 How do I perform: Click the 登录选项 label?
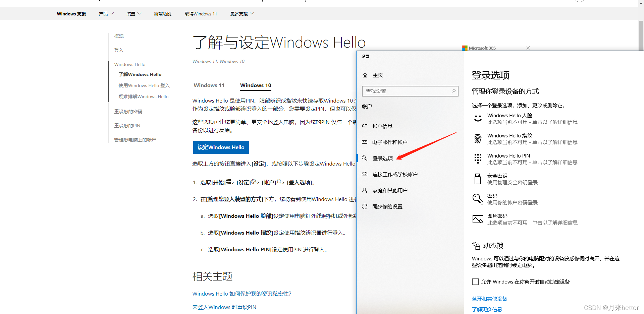click(382, 159)
